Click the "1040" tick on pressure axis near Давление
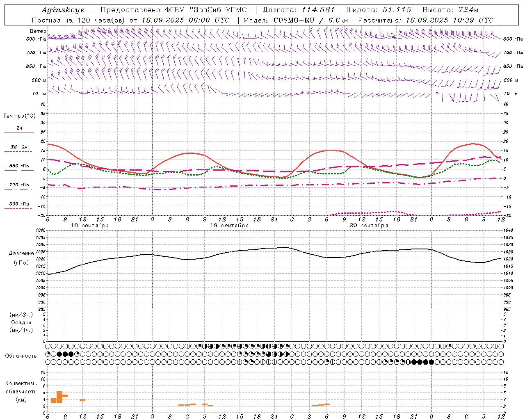This screenshot has height=420, width=525. click(41, 231)
